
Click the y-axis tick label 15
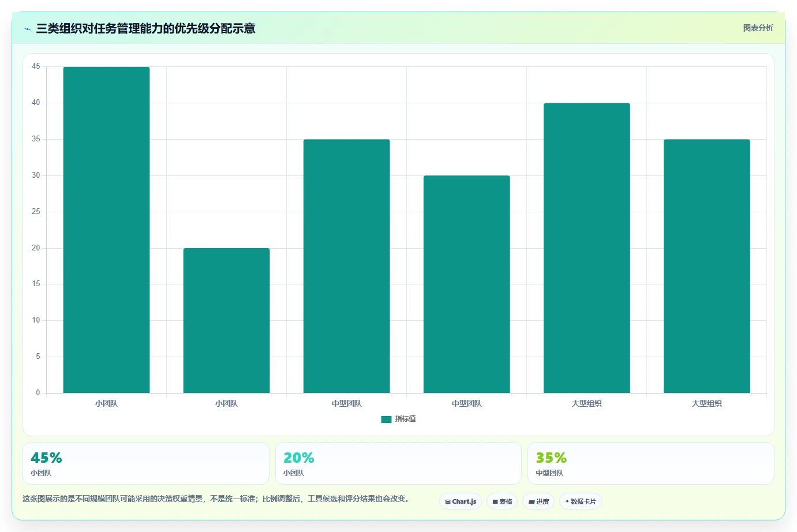pyautogui.click(x=36, y=284)
